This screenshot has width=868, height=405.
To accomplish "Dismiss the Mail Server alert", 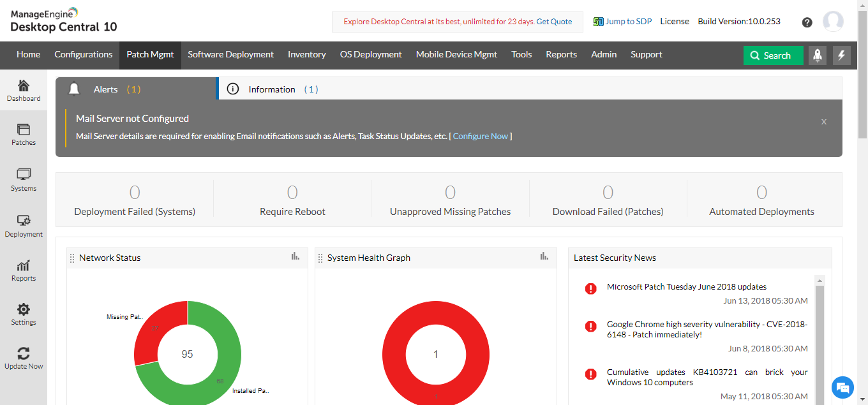I will tap(824, 122).
